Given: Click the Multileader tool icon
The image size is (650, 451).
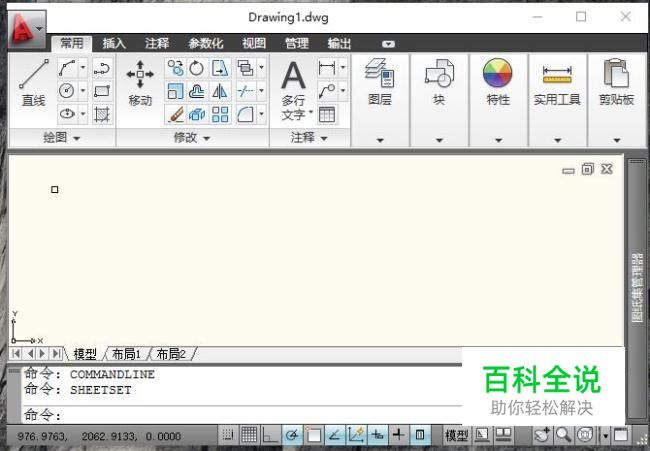Looking at the screenshot, I should 327,90.
